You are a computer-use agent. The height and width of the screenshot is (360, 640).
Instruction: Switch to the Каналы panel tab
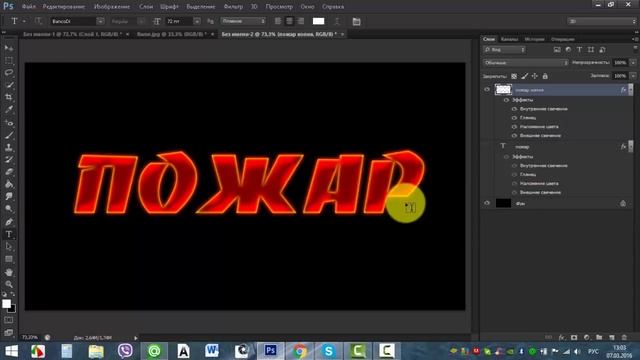coord(509,39)
